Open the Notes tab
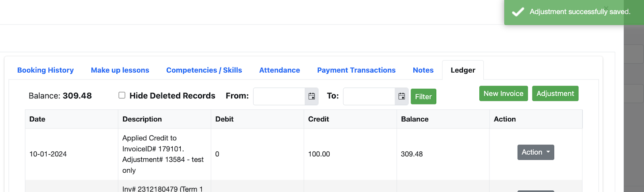This screenshot has width=644, height=192. point(423,70)
